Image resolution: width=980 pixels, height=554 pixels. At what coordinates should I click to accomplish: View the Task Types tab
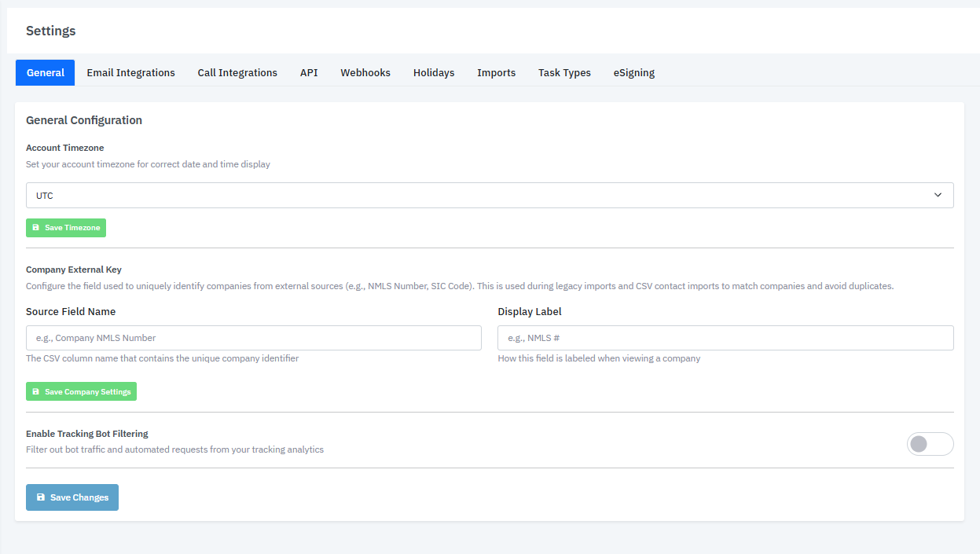[564, 72]
